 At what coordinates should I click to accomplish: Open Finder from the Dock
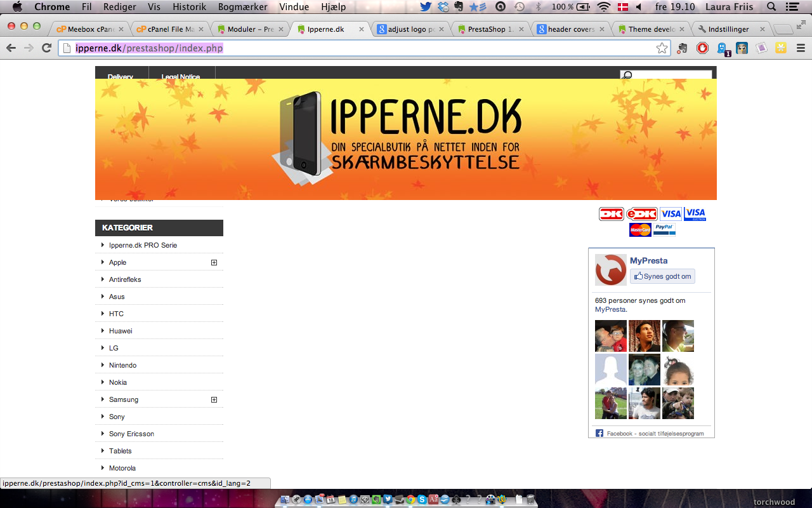click(x=285, y=500)
